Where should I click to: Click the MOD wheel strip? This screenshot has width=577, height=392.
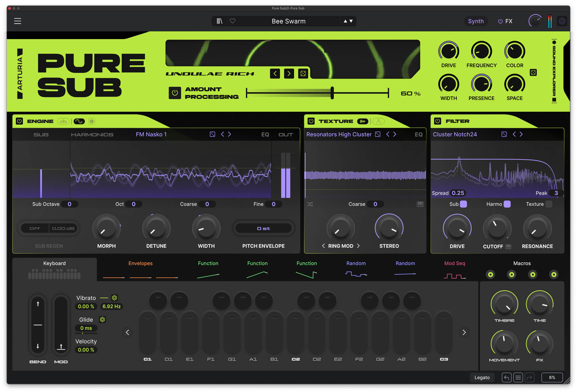pos(61,325)
